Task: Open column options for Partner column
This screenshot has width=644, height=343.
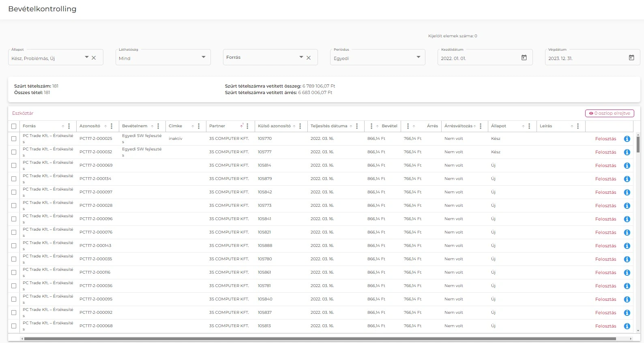Action: tap(247, 126)
